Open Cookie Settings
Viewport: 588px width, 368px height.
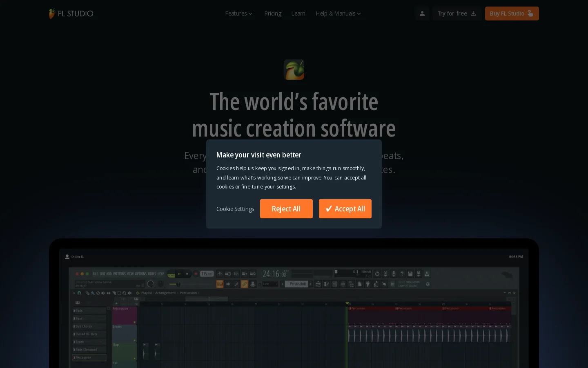coord(235,209)
